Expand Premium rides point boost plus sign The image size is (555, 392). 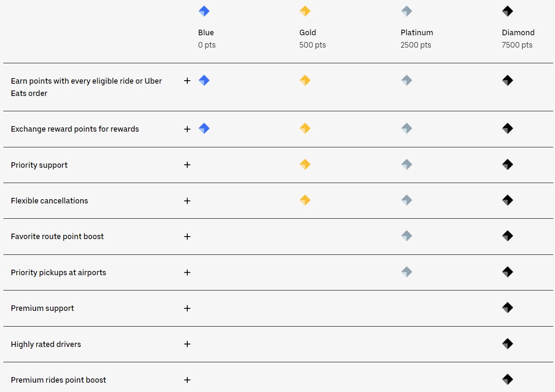tap(187, 380)
